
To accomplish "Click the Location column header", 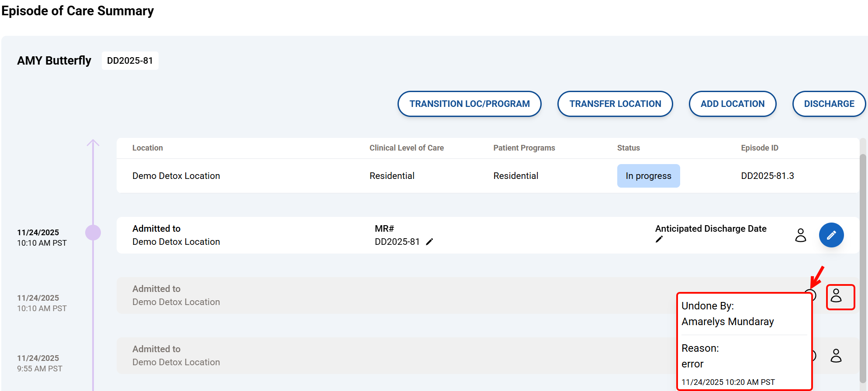I will pos(148,148).
